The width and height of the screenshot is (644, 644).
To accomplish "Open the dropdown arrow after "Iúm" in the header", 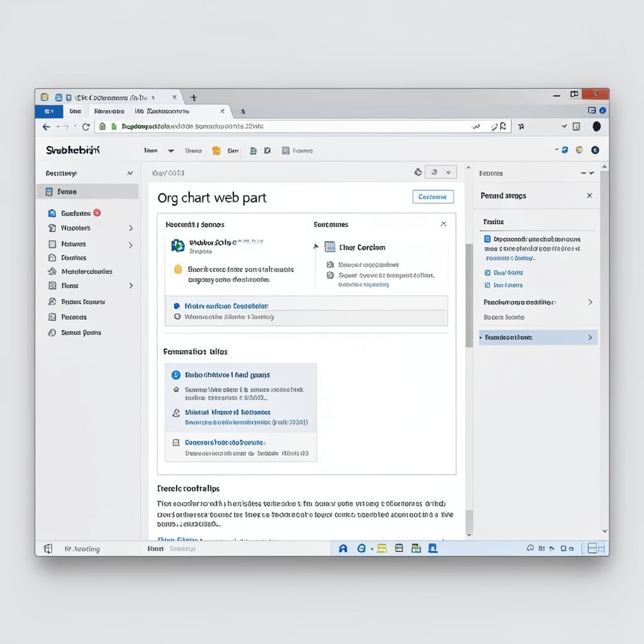I will tap(171, 151).
